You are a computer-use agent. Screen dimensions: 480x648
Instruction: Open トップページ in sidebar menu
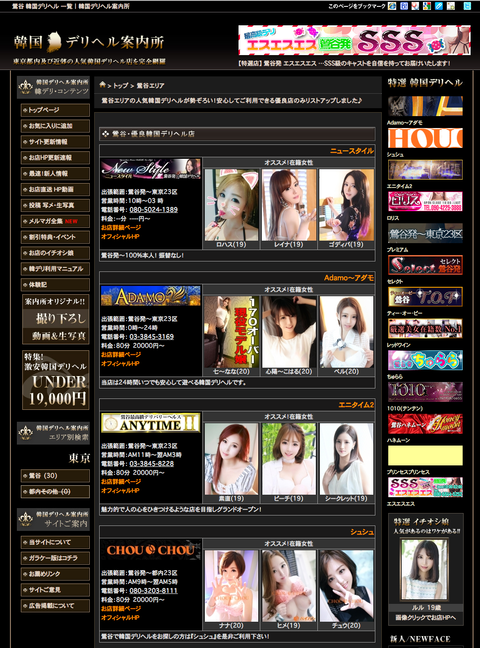55,110
